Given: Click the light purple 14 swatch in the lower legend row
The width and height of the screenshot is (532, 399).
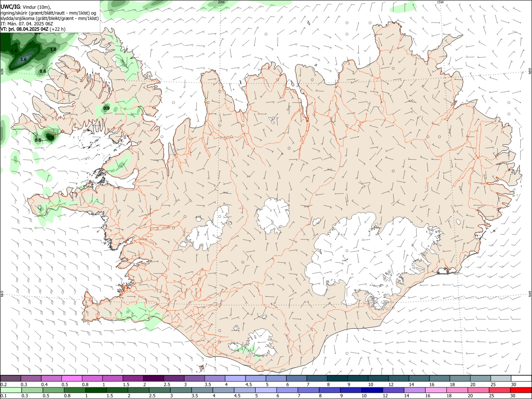Looking at the screenshot, I should (414, 390).
